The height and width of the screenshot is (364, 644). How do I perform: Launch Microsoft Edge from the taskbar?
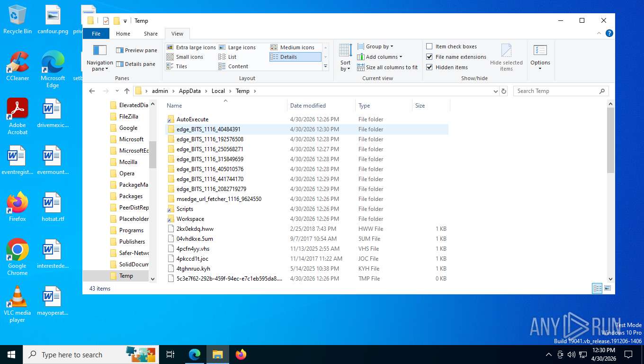click(x=195, y=355)
